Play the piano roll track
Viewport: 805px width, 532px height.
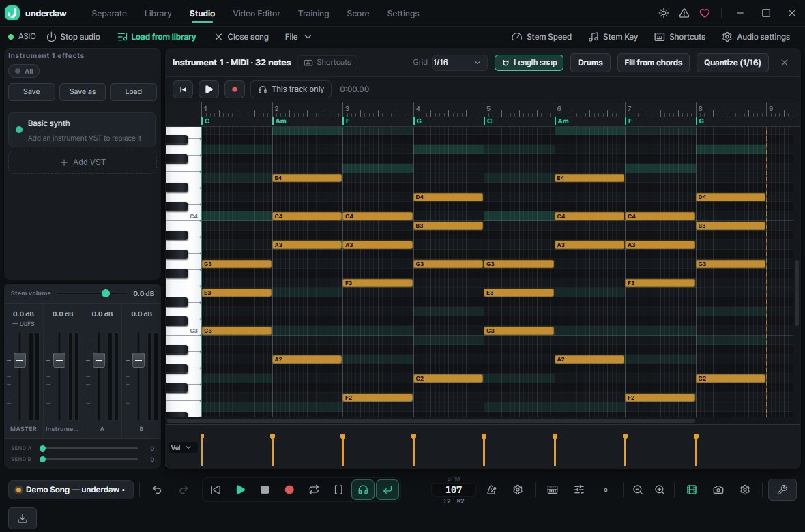[x=209, y=89]
